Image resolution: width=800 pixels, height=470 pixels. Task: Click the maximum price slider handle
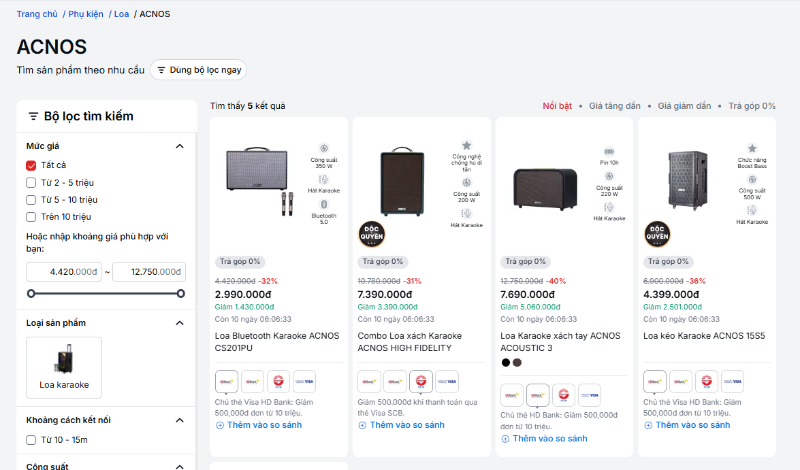point(180,293)
